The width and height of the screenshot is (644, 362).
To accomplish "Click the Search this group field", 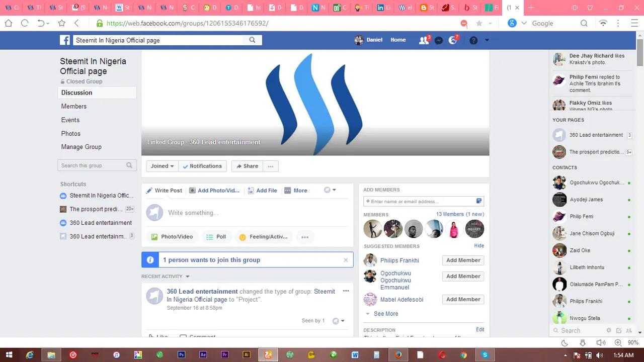I will click(97, 165).
